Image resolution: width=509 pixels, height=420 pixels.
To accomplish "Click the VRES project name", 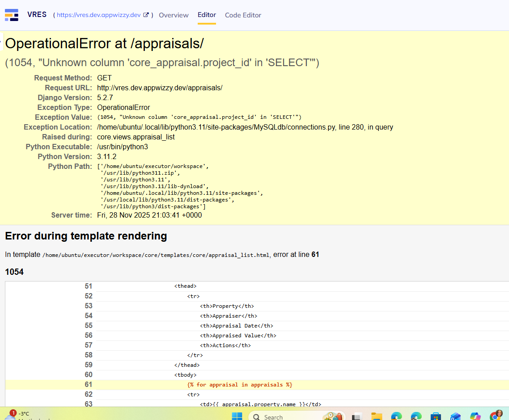I will pos(37,14).
